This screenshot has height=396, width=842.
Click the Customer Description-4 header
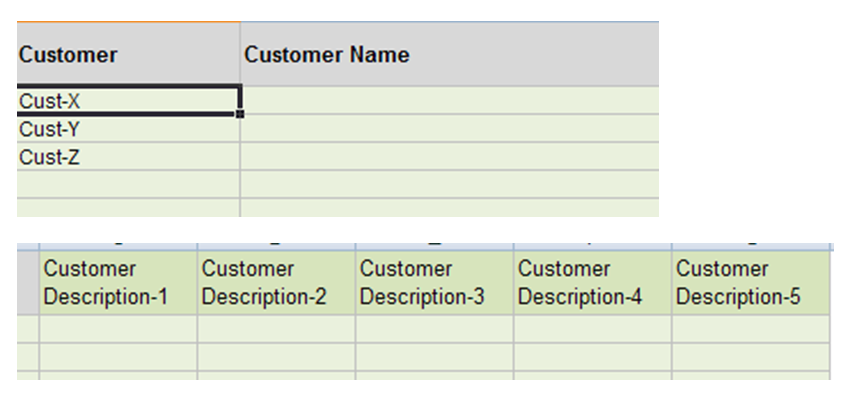[x=592, y=283]
